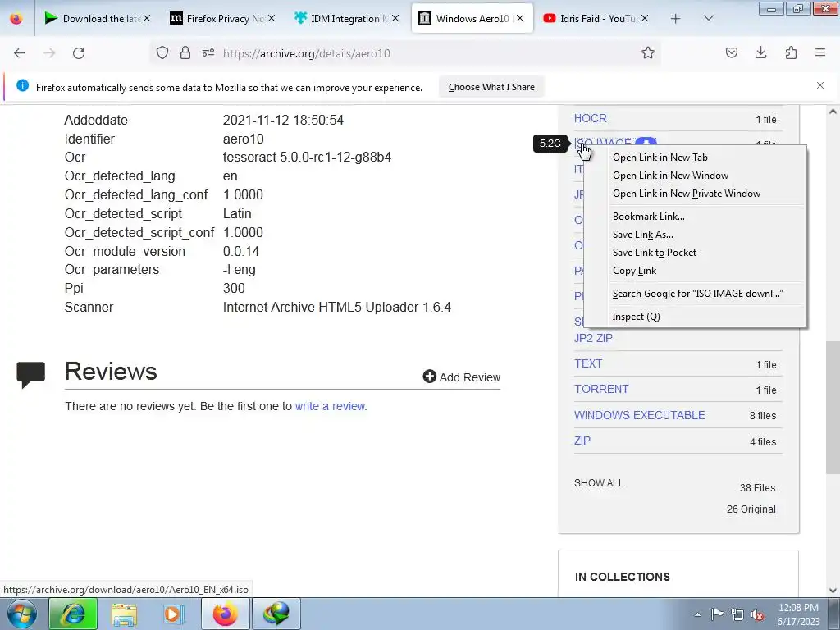Open Internet Download Manager from taskbar
840x630 pixels.
(x=276, y=614)
